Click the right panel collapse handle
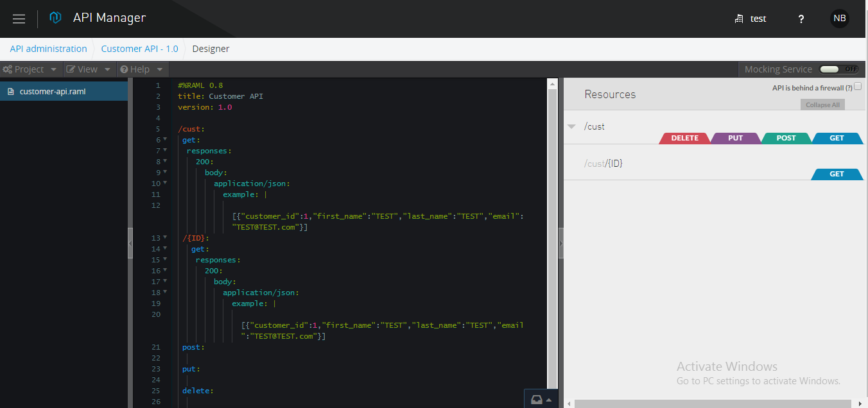 tap(561, 242)
